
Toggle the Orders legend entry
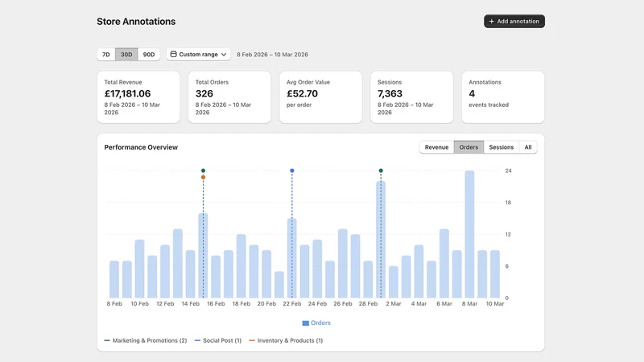(316, 323)
